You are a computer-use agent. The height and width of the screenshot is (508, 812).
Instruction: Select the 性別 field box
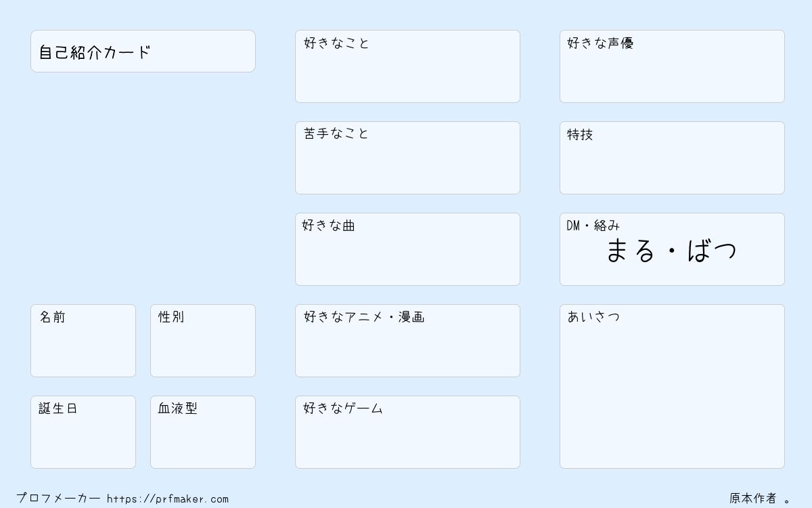tap(203, 341)
